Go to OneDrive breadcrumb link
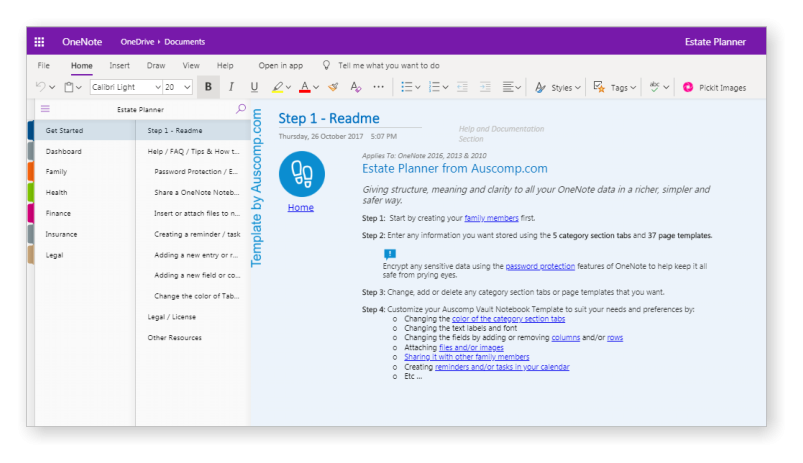 click(x=137, y=42)
